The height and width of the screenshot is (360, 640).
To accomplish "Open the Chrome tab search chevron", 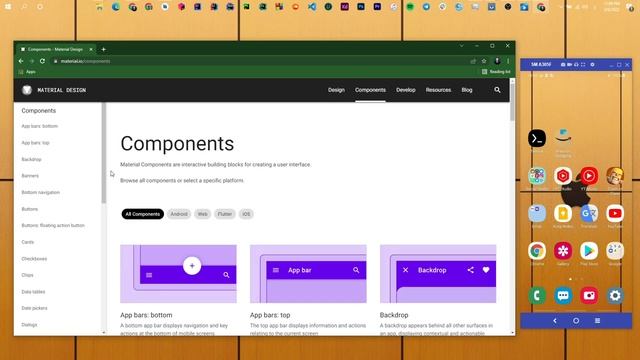I will [x=462, y=46].
